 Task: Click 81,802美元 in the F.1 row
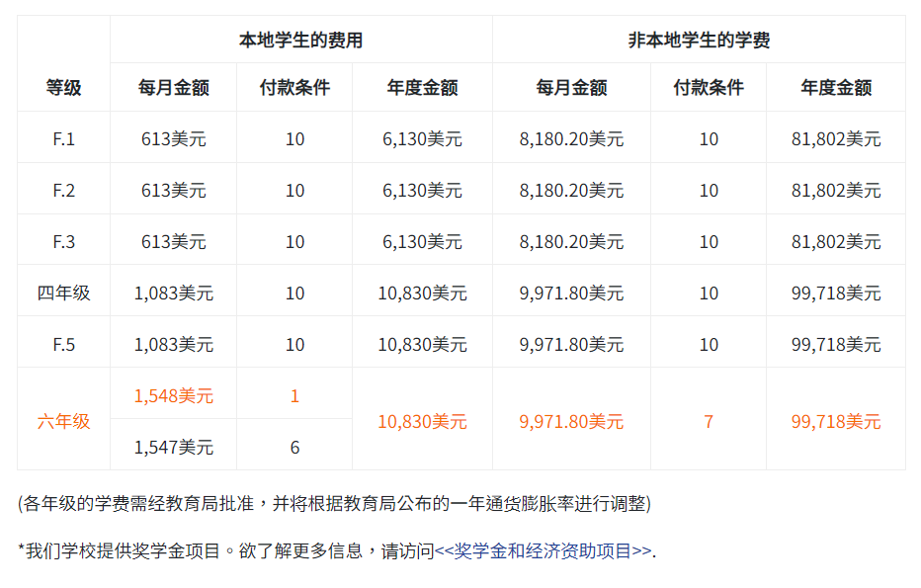coord(836,139)
